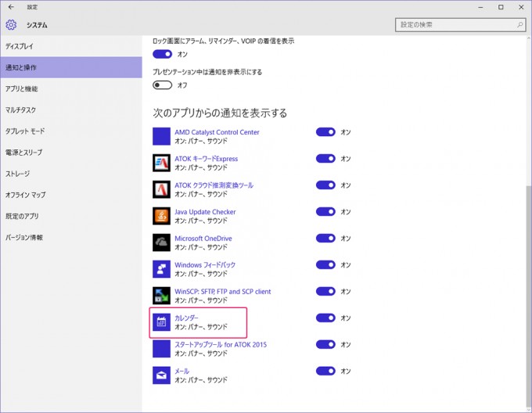This screenshot has height=413, width=532.
Task: Click the vertical scrollbar thumb on the right
Action: [529, 298]
